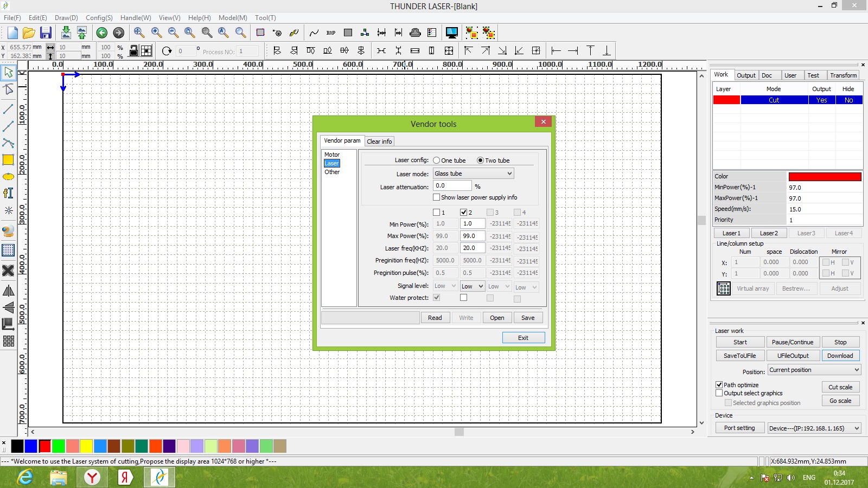Click the BMP toolbar icon

click(x=331, y=33)
